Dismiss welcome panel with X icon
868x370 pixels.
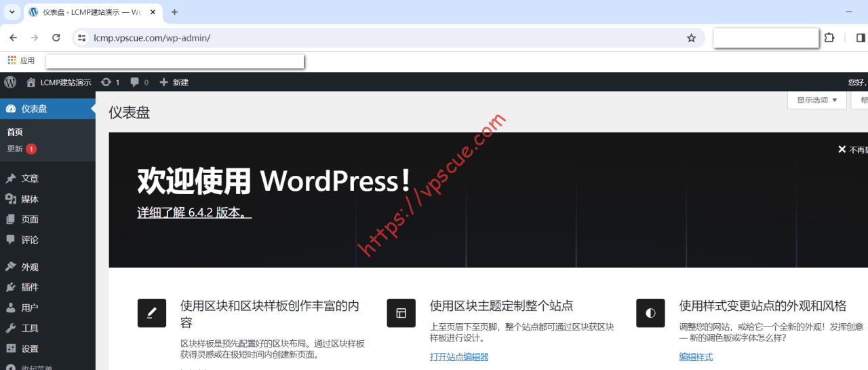pos(842,149)
